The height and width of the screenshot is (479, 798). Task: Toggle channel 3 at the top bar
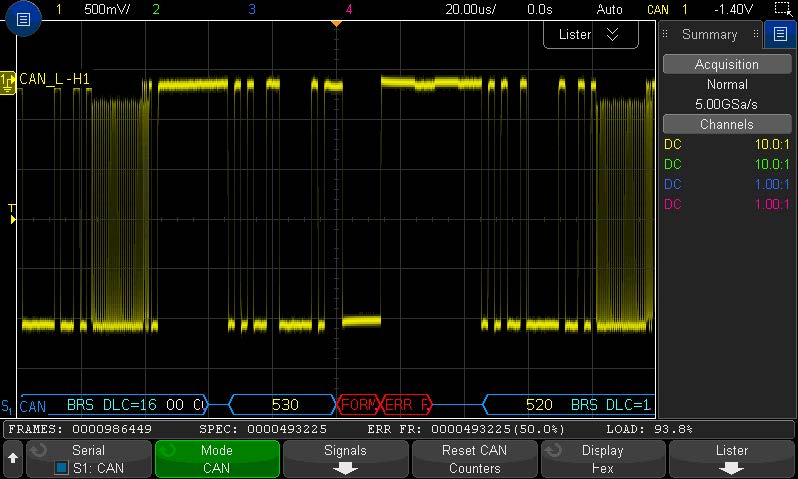[251, 9]
